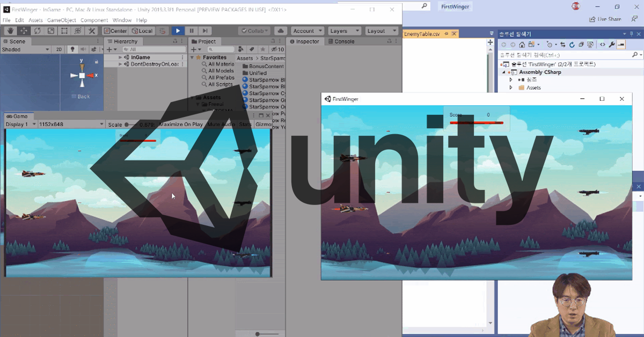
Task: Expand the InGame scene in Hierarchy
Action: [121, 57]
